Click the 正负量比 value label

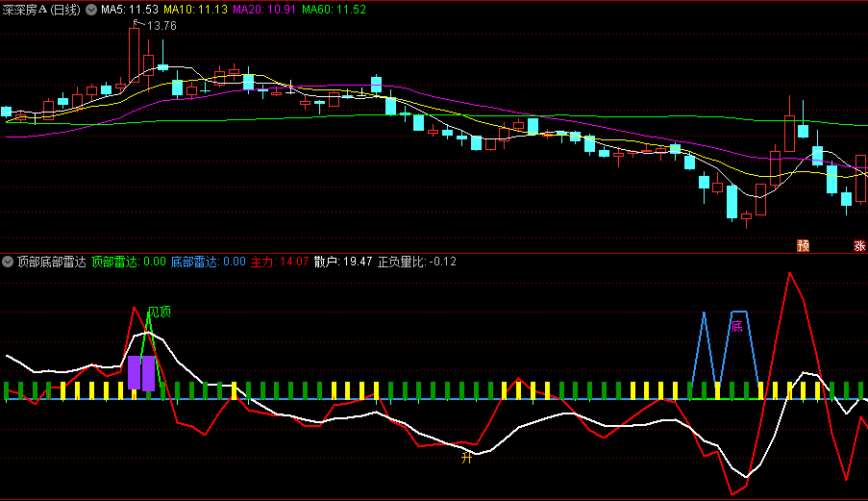[416, 262]
